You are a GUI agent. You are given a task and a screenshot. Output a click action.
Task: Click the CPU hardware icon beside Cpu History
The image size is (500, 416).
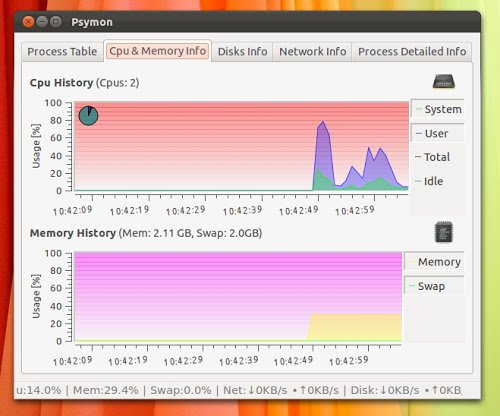coord(444,81)
